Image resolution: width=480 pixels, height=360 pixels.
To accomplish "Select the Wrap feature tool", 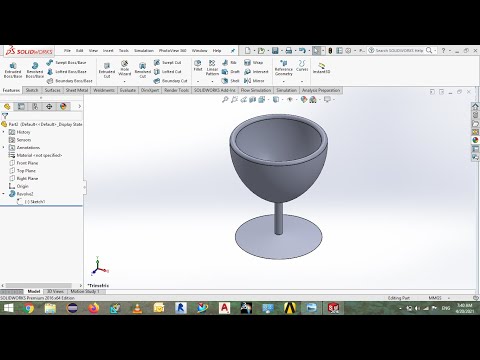I will pyautogui.click(x=253, y=62).
